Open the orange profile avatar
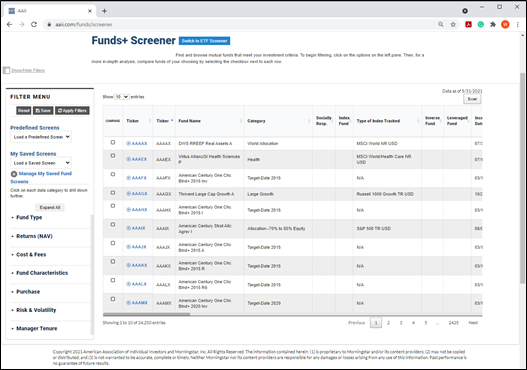 [x=505, y=25]
